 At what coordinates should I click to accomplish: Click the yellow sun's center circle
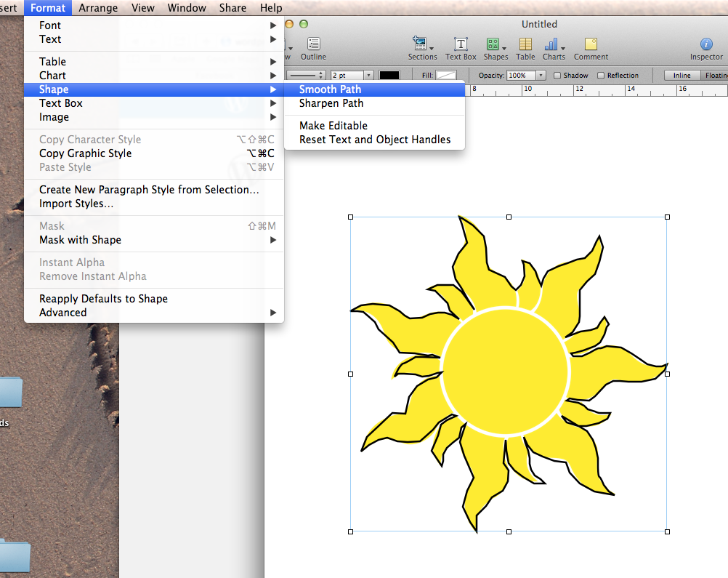504,372
